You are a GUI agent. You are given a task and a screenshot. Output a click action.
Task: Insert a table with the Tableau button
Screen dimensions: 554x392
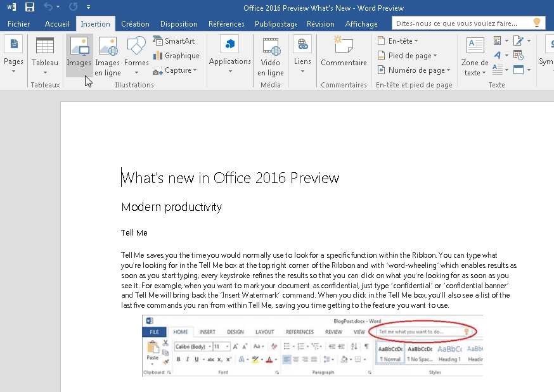click(x=45, y=56)
